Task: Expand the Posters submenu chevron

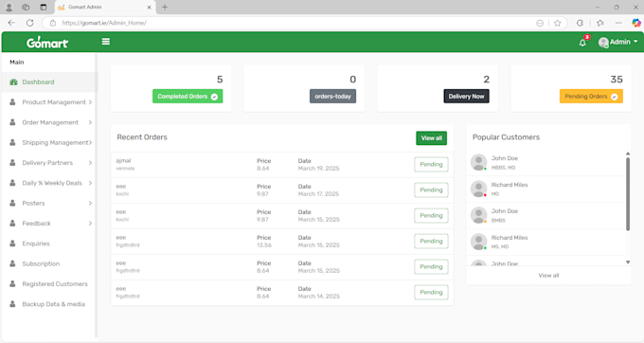Action: point(90,203)
